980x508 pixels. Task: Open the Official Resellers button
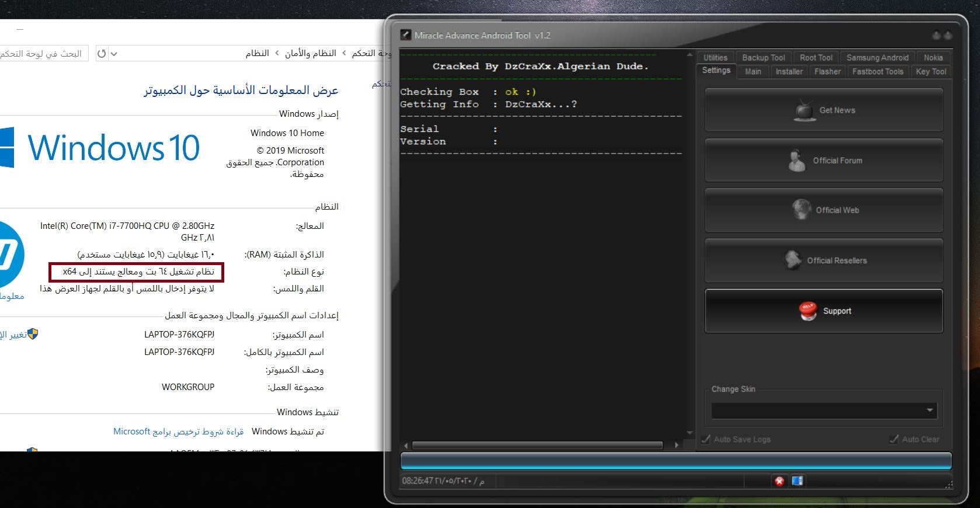[x=824, y=260]
